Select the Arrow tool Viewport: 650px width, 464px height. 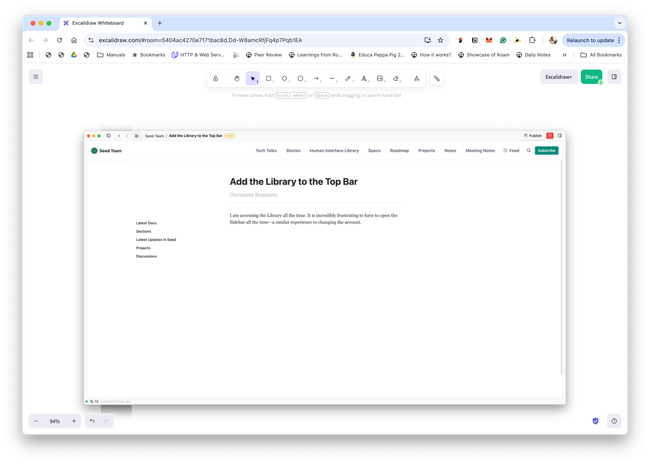(316, 78)
